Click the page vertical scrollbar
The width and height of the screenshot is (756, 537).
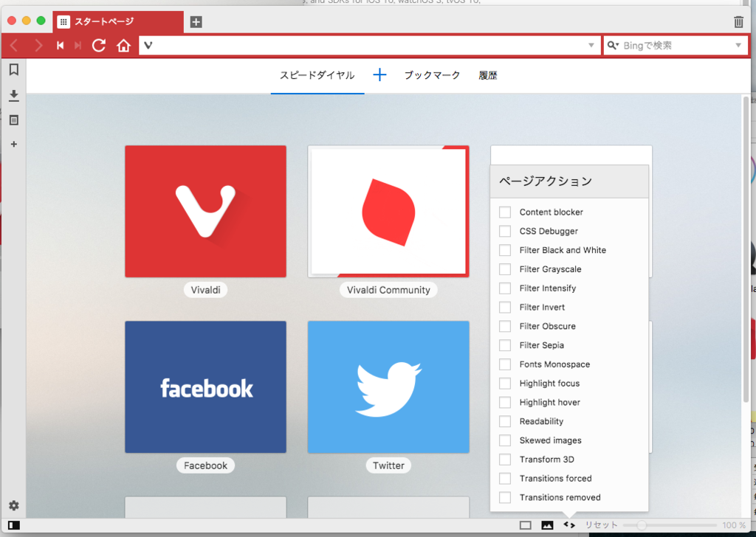pyautogui.click(x=746, y=251)
